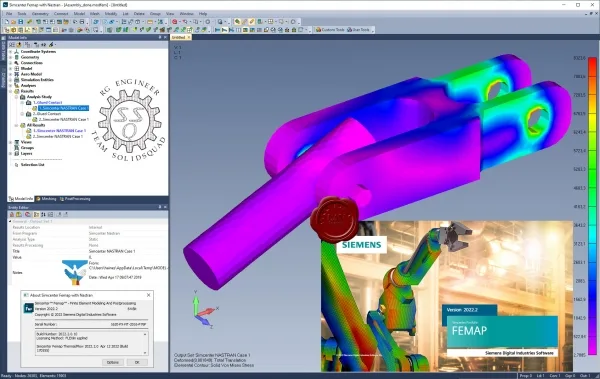Expand the Layers tree node
This screenshot has width=600, height=379.
10,154
